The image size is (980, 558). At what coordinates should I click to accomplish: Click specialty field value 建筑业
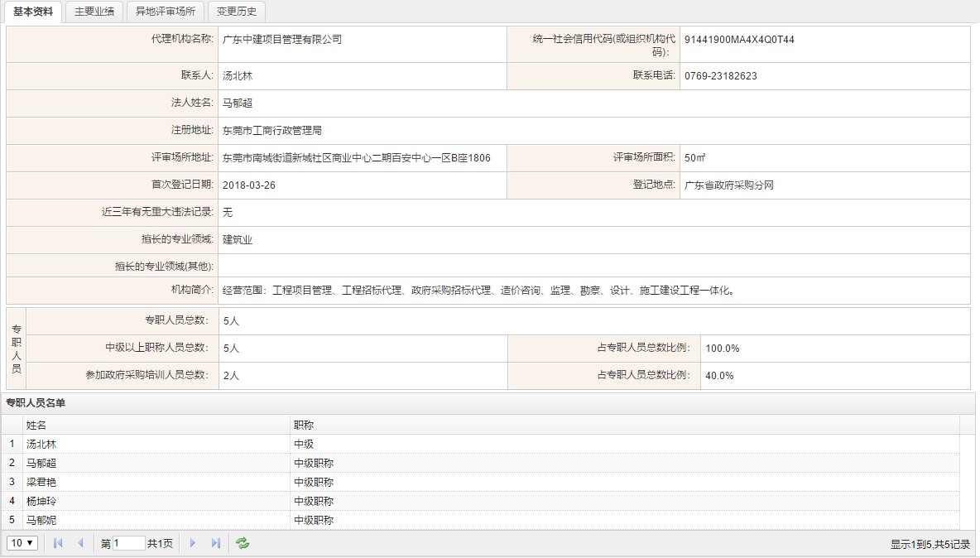(238, 240)
